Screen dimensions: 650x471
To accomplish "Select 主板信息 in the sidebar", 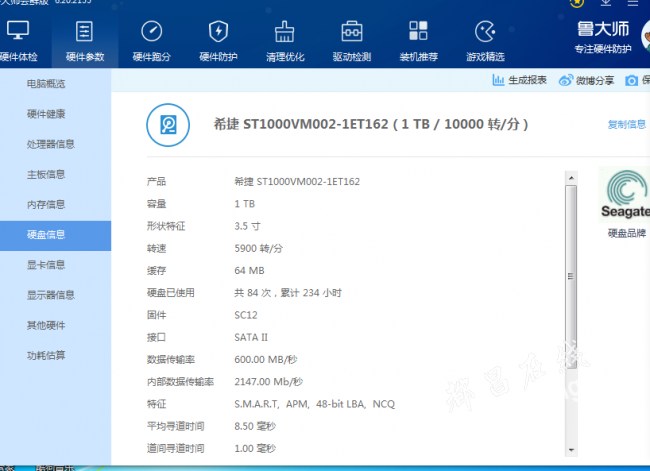I will coord(56,175).
